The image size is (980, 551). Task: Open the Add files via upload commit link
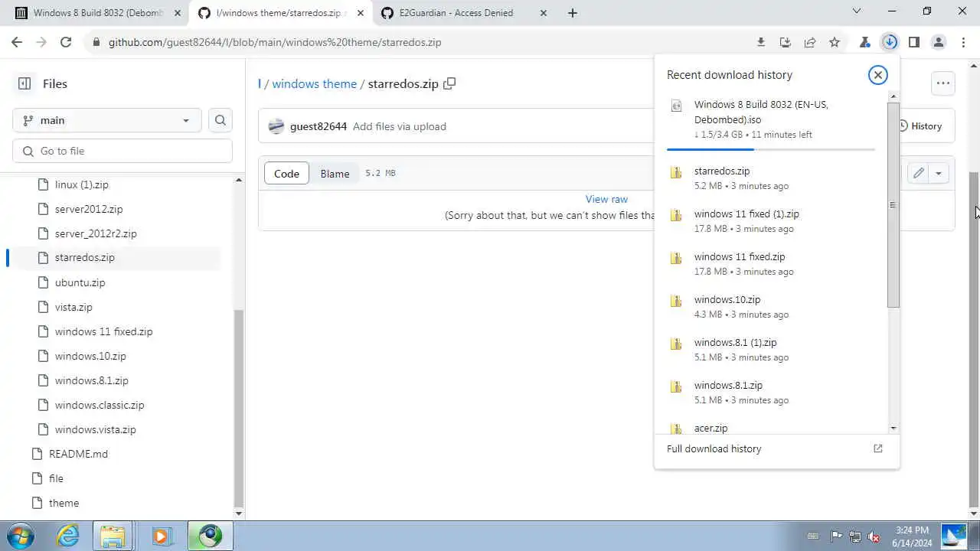[400, 126]
